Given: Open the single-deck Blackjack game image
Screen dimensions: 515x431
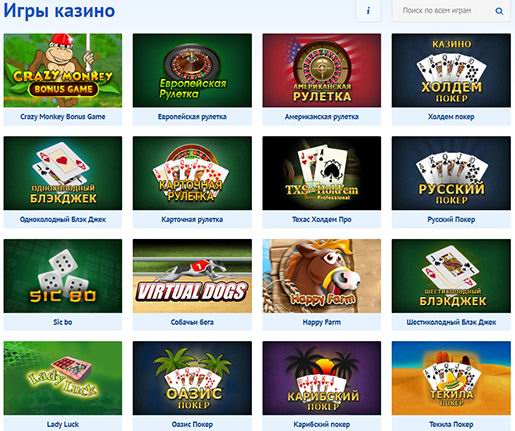Looking at the screenshot, I should click(x=63, y=173).
